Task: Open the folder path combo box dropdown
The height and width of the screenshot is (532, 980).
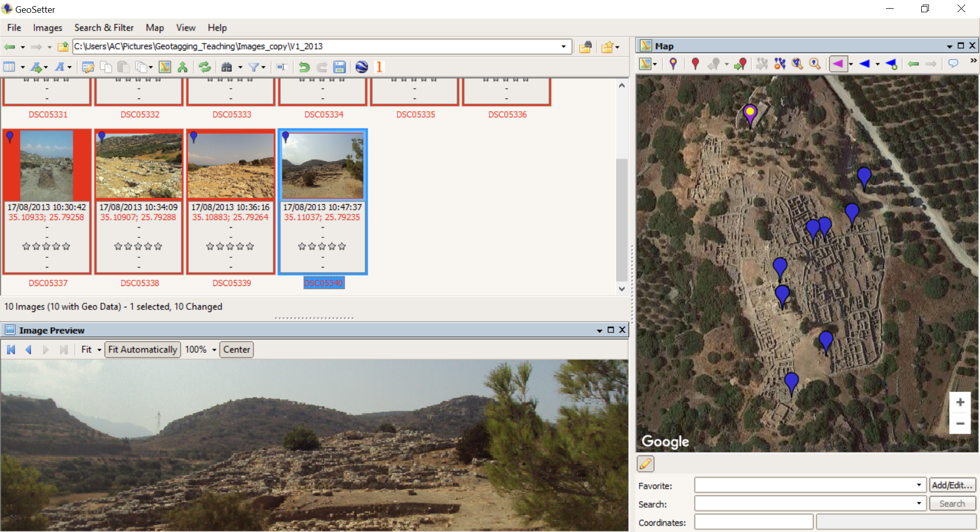Action: point(563,46)
